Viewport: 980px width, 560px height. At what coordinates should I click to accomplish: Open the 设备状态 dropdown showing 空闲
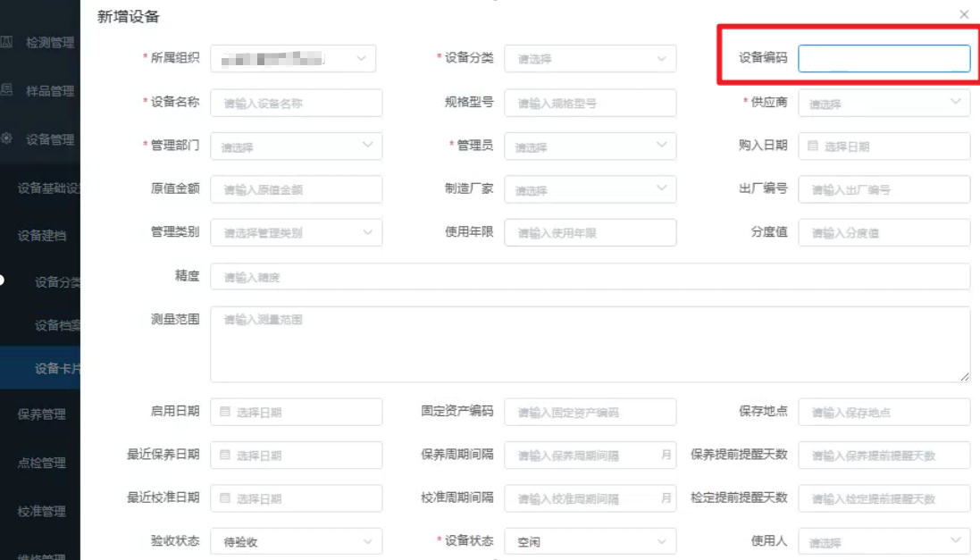[x=590, y=541]
